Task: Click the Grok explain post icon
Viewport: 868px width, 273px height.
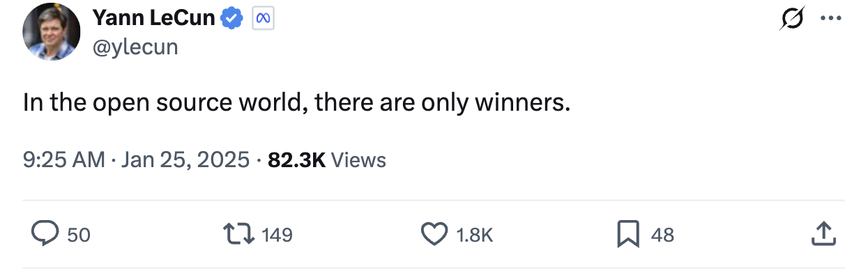Action: (x=793, y=19)
